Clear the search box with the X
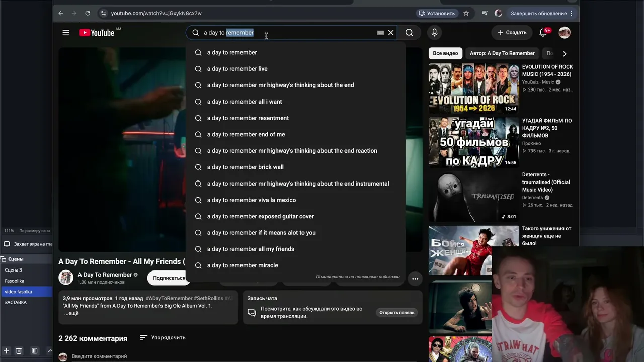 (391, 33)
